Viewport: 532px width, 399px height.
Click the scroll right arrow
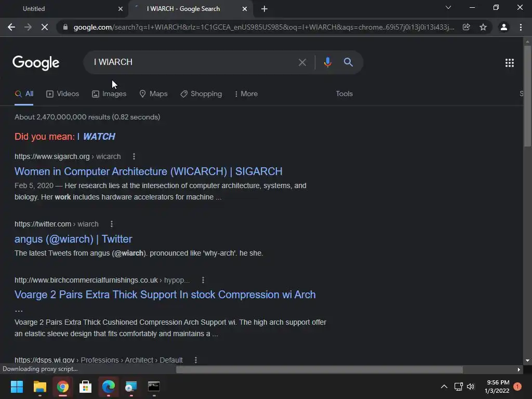(519, 369)
